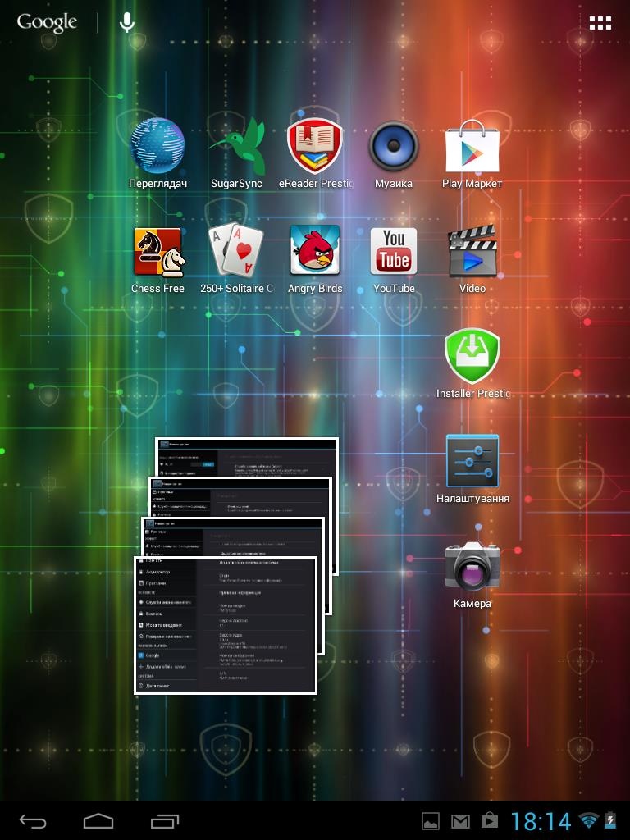Image resolution: width=630 pixels, height=840 pixels.
Task: Launch the Камера camera app
Action: pos(472,568)
